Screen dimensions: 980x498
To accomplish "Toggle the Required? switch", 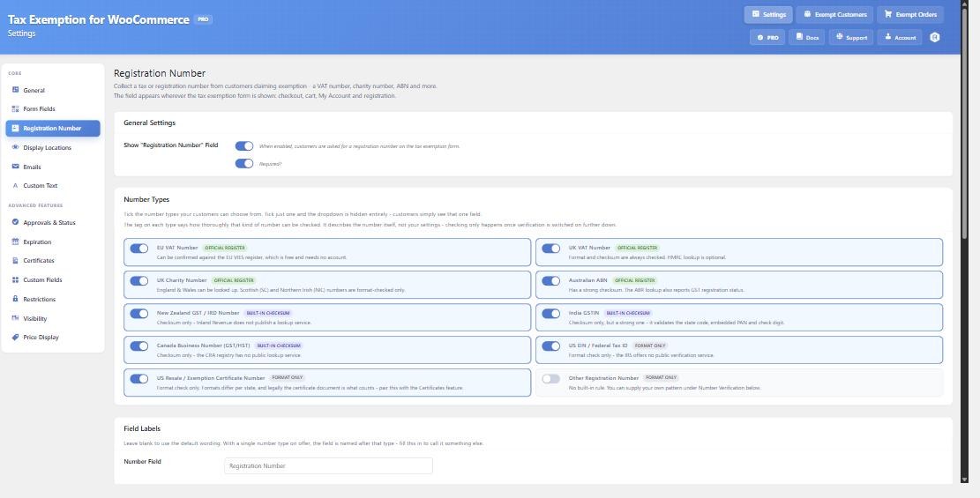I will pos(244,164).
